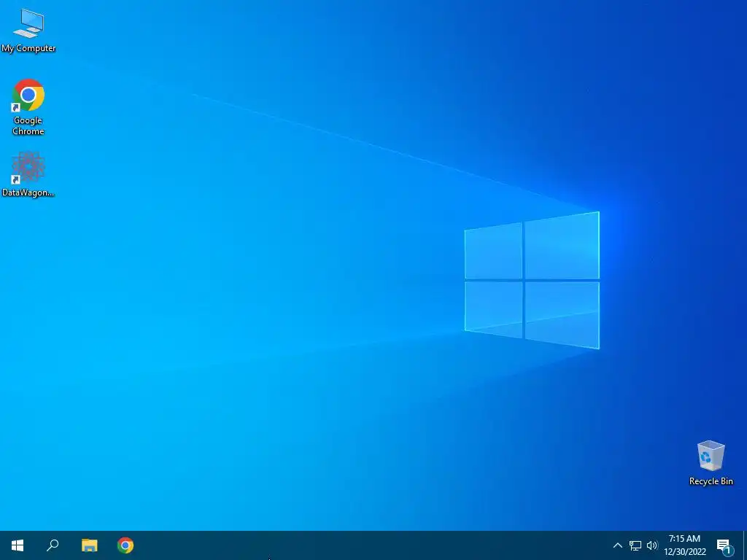Viewport: 747px width, 560px height.
Task: Show hidden system tray icons
Action: 617,545
